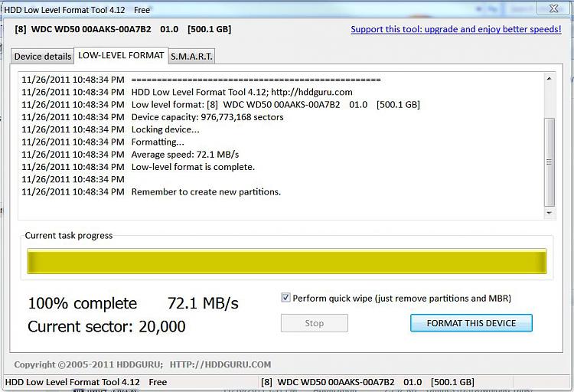Click the '100% complete' status text
574x392 pixels.
click(x=83, y=303)
